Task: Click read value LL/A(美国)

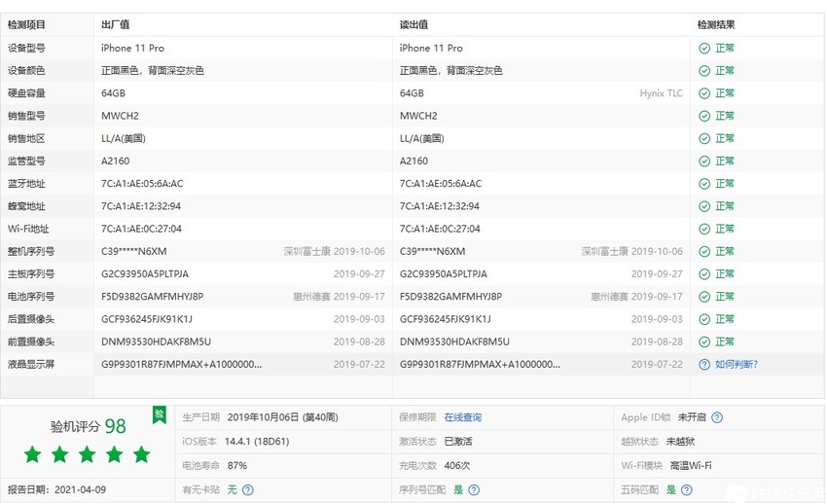Action: [422, 139]
